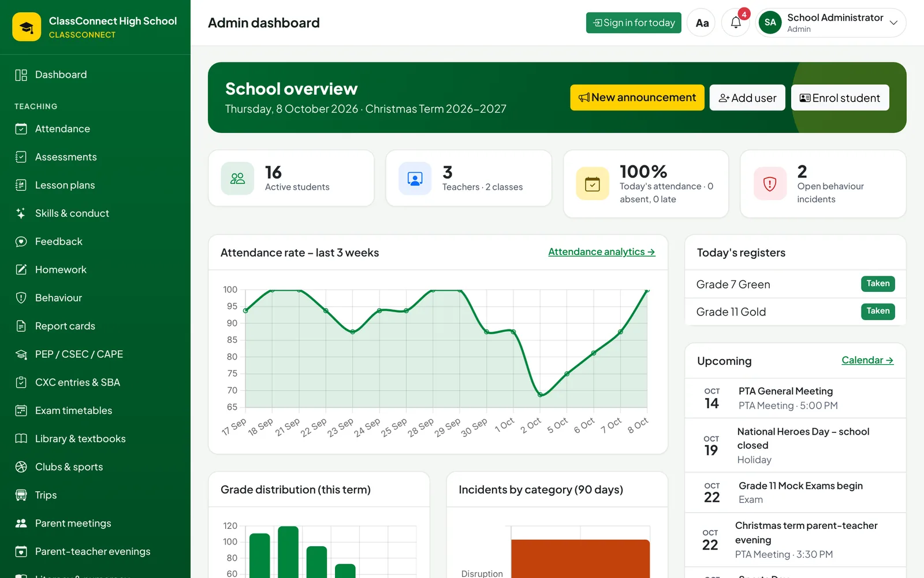The height and width of the screenshot is (578, 924).
Task: Open Exam timetables page
Action: point(95,410)
